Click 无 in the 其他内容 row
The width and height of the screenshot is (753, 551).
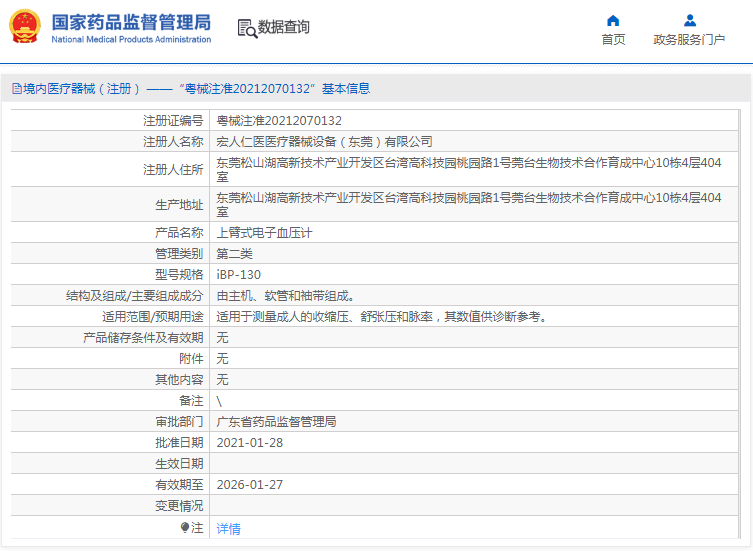[222, 380]
